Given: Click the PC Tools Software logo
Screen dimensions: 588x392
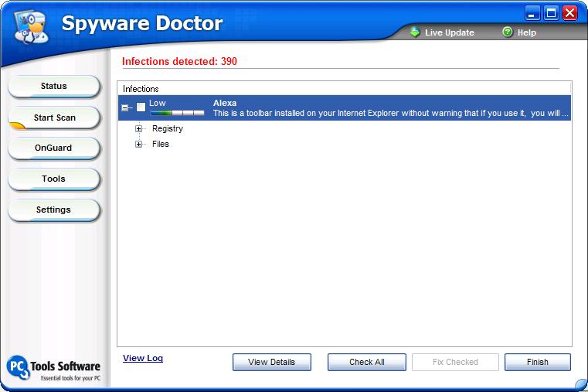Looking at the screenshot, I should click(53, 368).
